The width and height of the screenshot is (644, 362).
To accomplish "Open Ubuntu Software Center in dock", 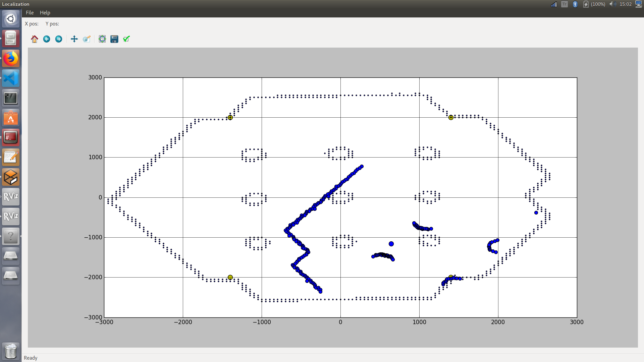I will pos(11,118).
